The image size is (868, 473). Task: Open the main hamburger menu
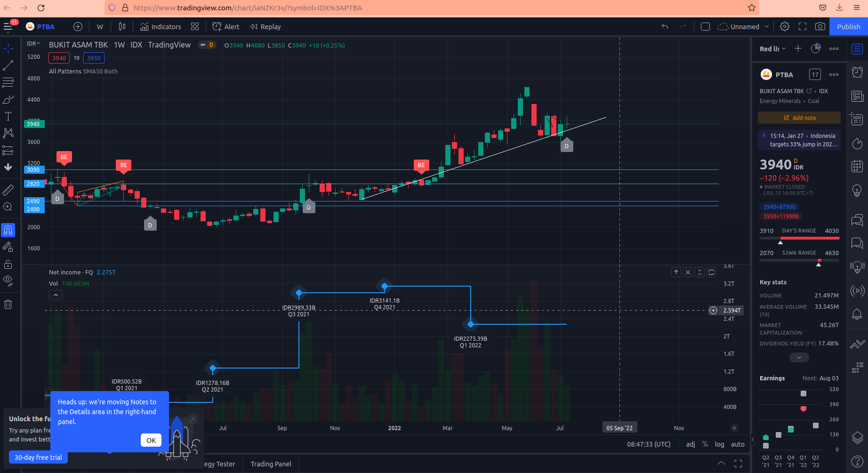click(8, 27)
